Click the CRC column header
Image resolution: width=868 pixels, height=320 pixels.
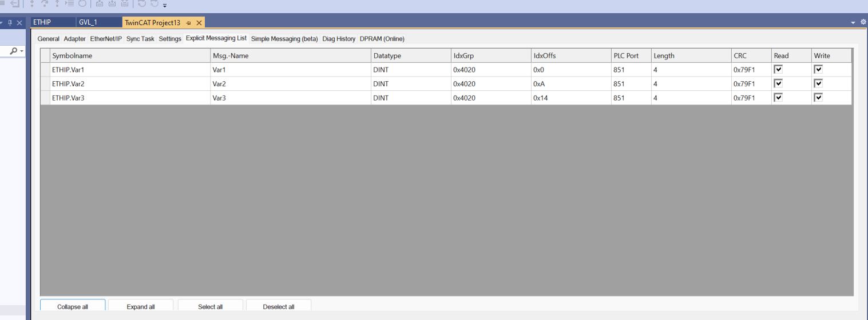click(751, 55)
